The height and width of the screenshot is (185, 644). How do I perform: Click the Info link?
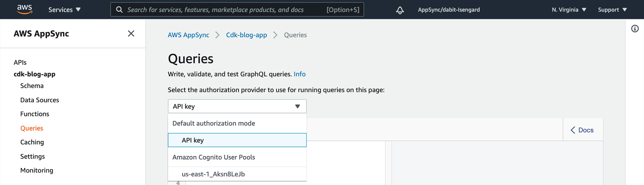299,74
